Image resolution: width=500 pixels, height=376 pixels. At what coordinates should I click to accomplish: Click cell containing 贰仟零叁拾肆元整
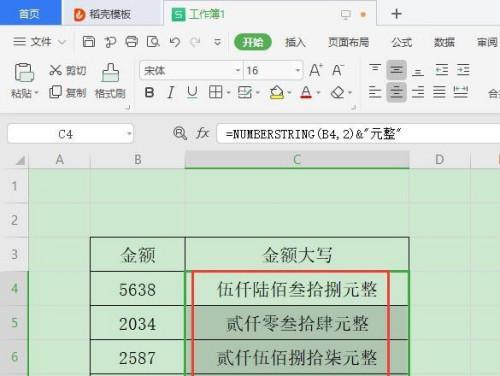pyautogui.click(x=297, y=323)
